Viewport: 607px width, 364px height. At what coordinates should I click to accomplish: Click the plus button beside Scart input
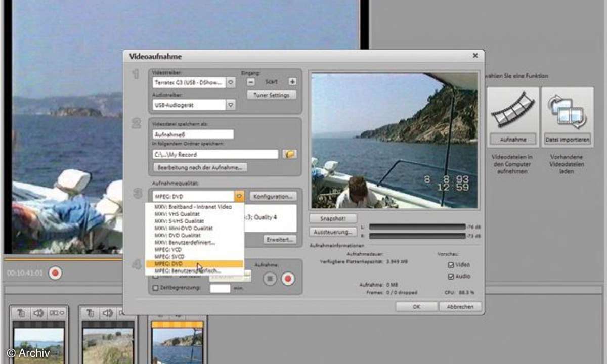coord(292,81)
